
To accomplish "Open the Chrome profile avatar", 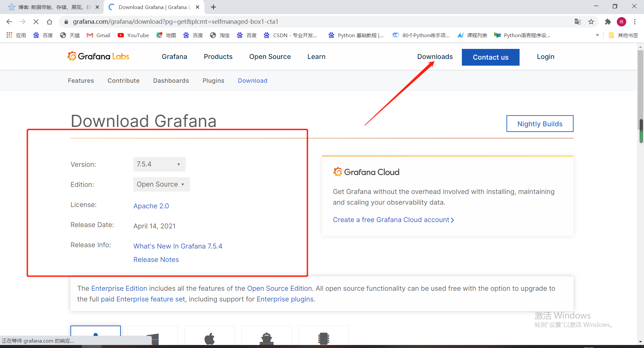I will point(622,22).
